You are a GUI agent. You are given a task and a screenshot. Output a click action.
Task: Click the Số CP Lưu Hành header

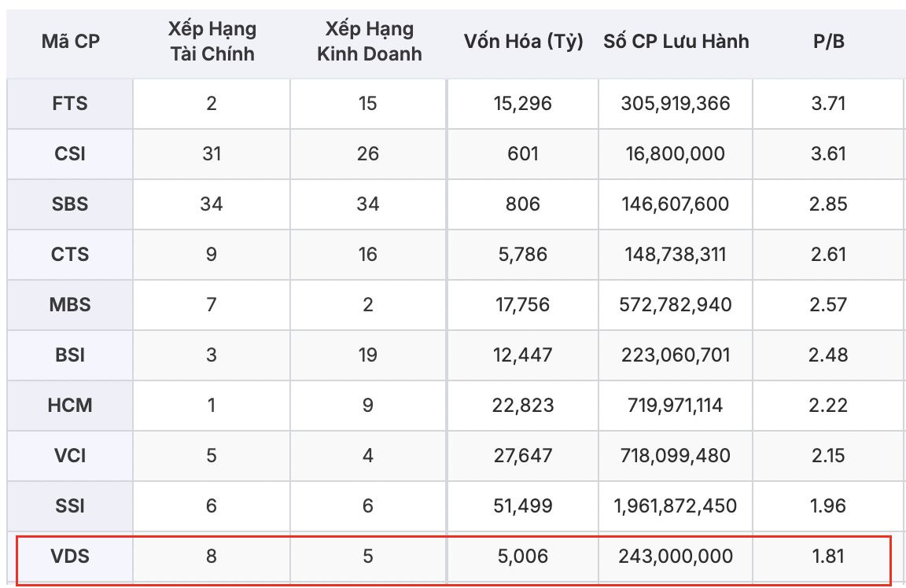pyautogui.click(x=676, y=42)
